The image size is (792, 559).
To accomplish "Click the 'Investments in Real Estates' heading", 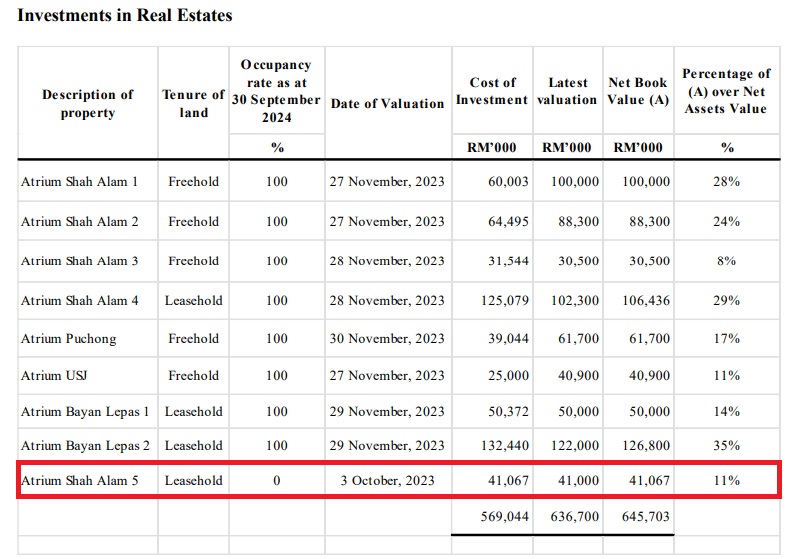I will [x=125, y=16].
